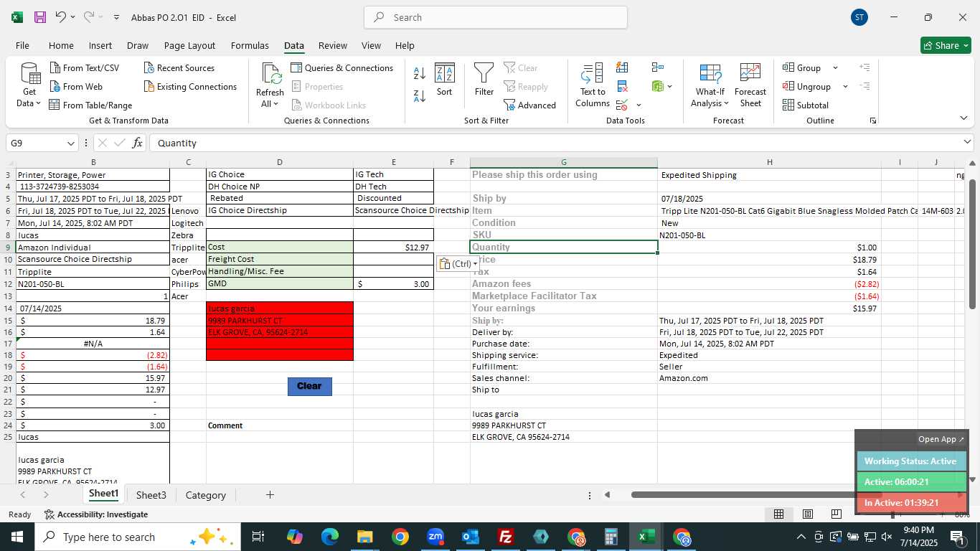Sort A to Z ascending
The width and height of the screenshot is (980, 551).
[x=420, y=72]
